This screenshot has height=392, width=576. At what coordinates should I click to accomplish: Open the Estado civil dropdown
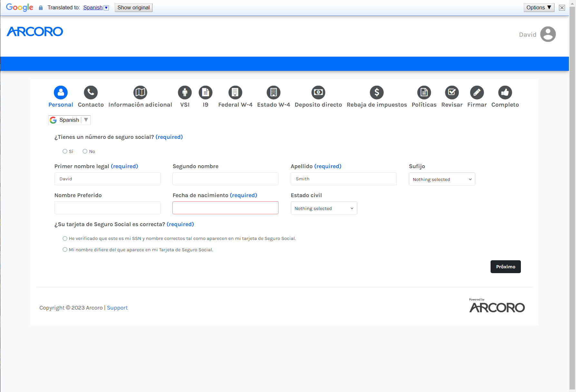324,208
